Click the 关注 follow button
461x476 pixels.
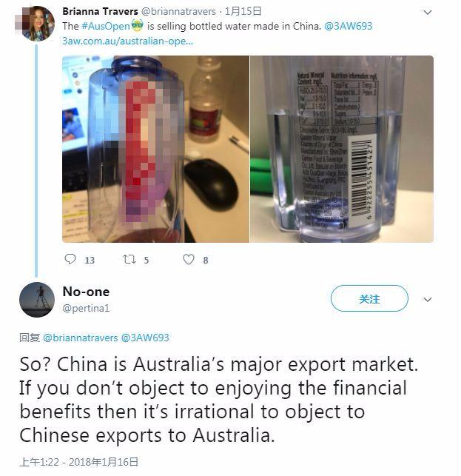point(369,298)
